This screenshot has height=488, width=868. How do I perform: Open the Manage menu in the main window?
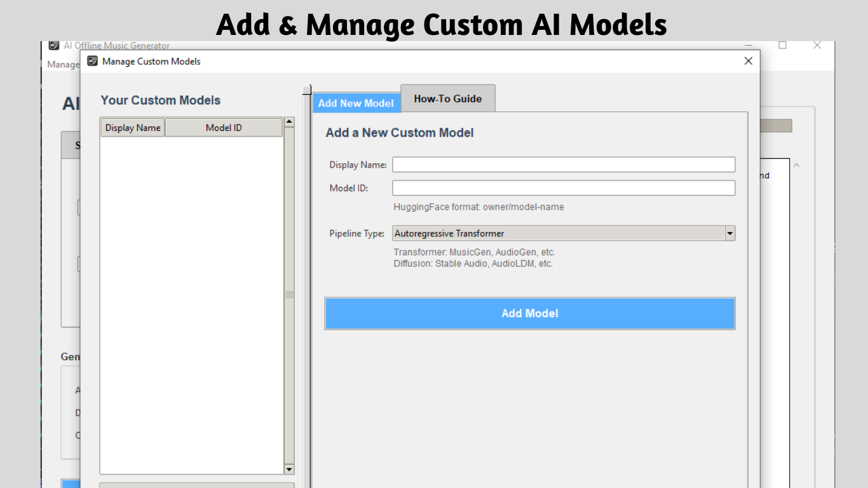tap(62, 64)
